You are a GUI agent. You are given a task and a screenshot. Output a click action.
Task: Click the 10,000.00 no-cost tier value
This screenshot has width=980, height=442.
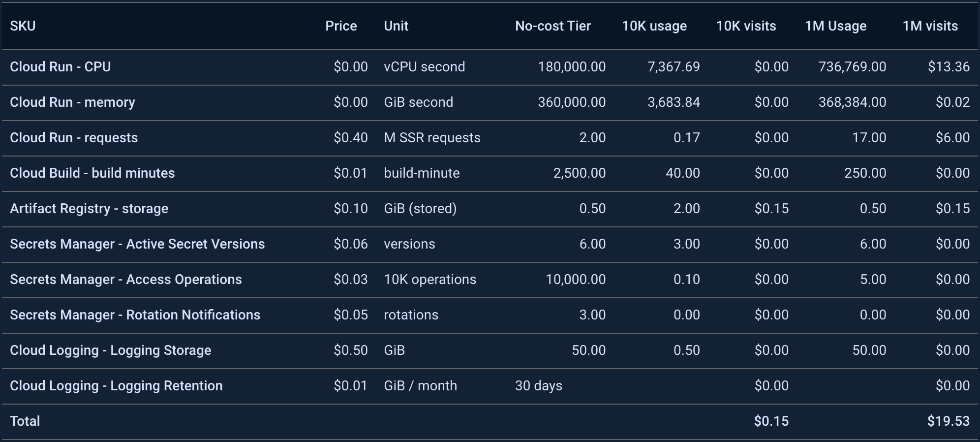pyautogui.click(x=576, y=280)
